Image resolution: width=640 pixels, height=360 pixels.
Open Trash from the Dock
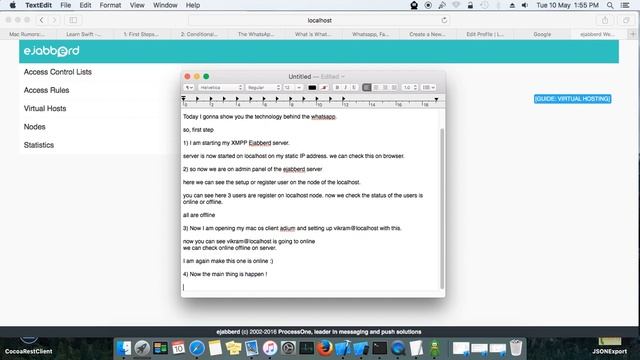tap(516, 348)
